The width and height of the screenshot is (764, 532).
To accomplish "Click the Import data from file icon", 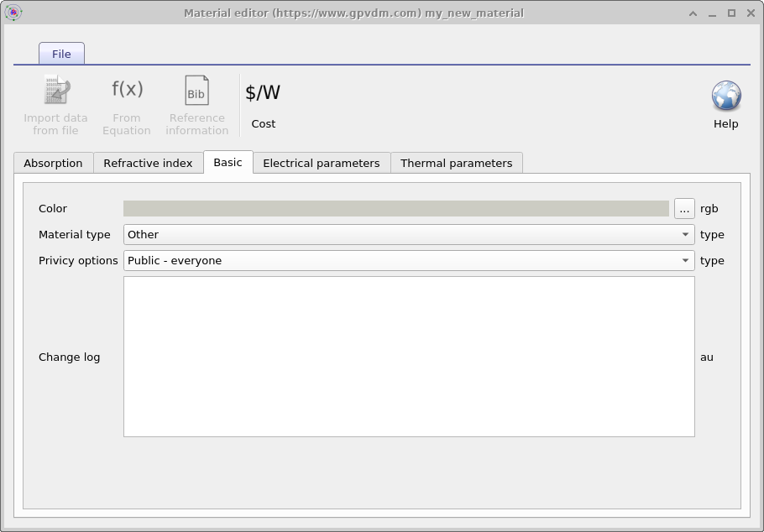I will click(x=56, y=90).
